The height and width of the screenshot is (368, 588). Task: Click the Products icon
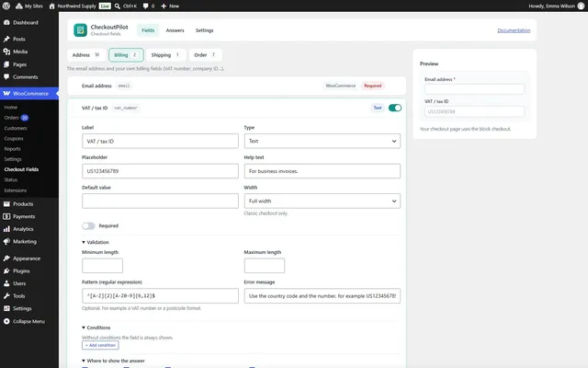coord(6,204)
